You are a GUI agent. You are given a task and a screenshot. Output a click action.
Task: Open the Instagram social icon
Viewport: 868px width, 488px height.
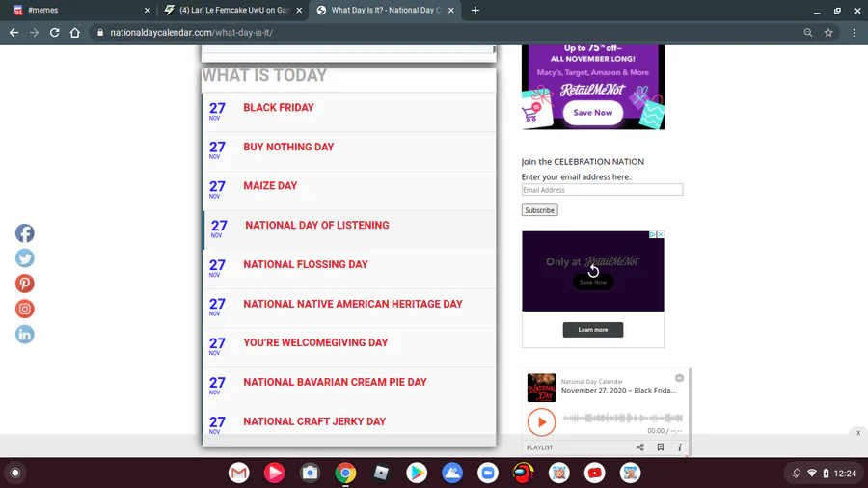pyautogui.click(x=24, y=309)
